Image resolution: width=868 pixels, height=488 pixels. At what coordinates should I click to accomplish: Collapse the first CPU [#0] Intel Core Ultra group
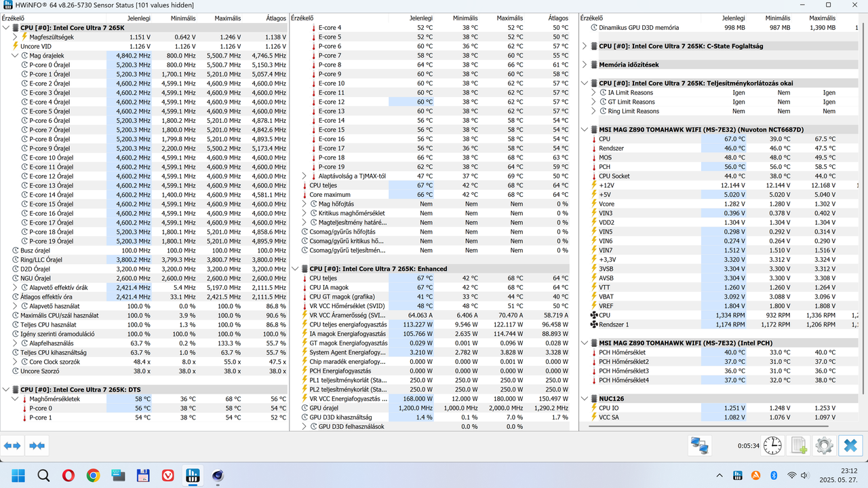[7, 28]
